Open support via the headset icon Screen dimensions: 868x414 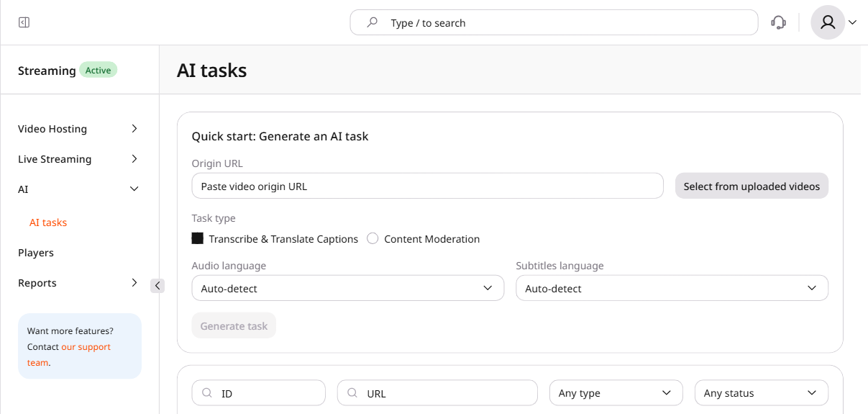pos(778,22)
